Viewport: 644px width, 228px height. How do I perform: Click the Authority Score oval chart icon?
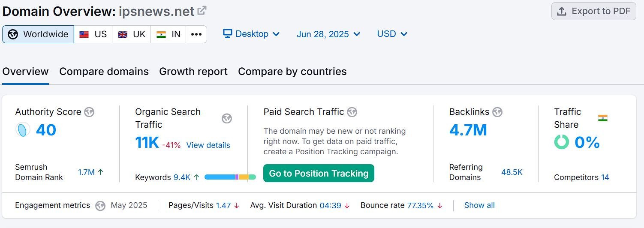[x=23, y=130]
